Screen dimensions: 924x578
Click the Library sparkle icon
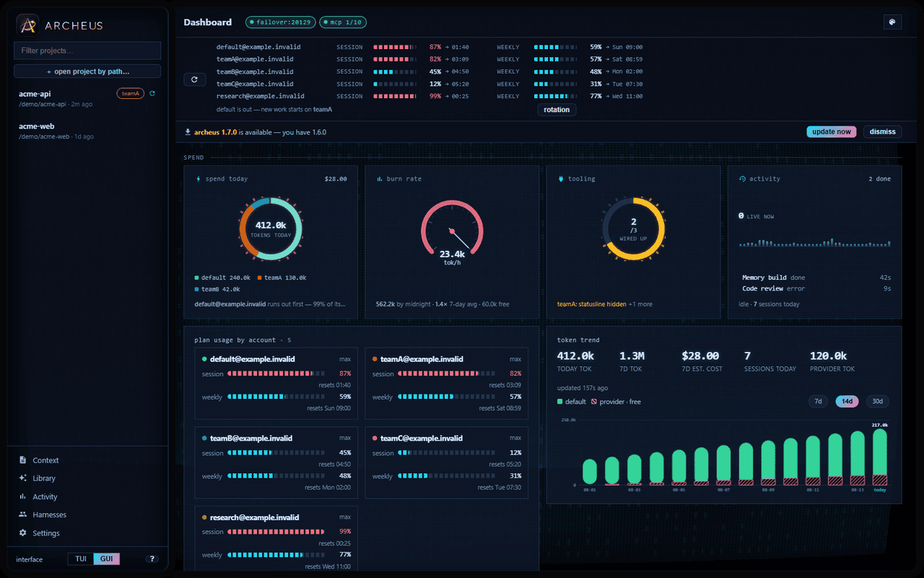pos(23,478)
